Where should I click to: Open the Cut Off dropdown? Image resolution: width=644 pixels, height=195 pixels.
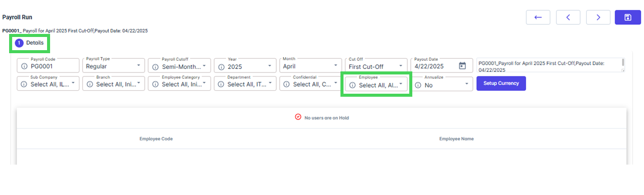pyautogui.click(x=376, y=65)
